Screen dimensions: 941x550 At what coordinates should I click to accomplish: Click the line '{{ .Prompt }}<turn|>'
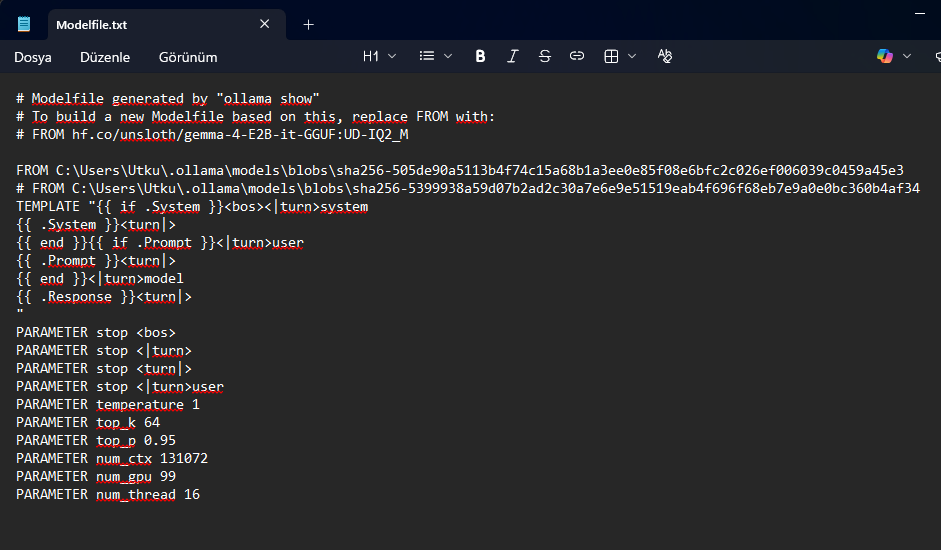[x=96, y=261]
